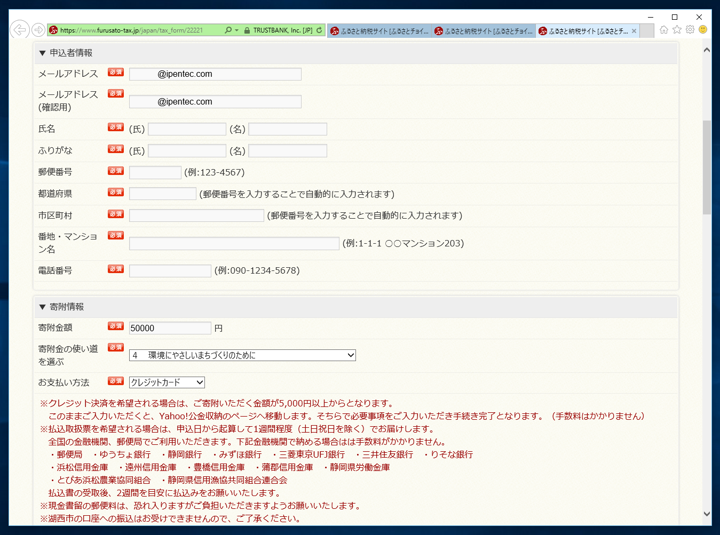
Task: Click the scroll down arrow of page scrollbar
Action: coord(707,514)
